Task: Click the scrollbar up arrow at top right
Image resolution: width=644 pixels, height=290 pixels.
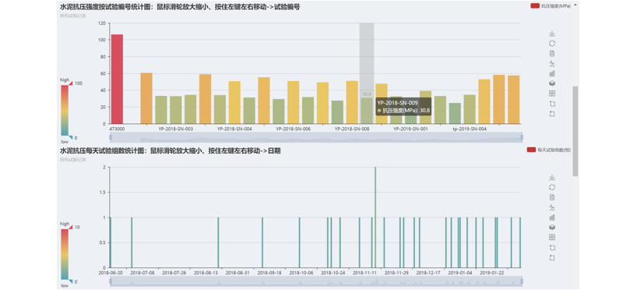Action: point(575,5)
